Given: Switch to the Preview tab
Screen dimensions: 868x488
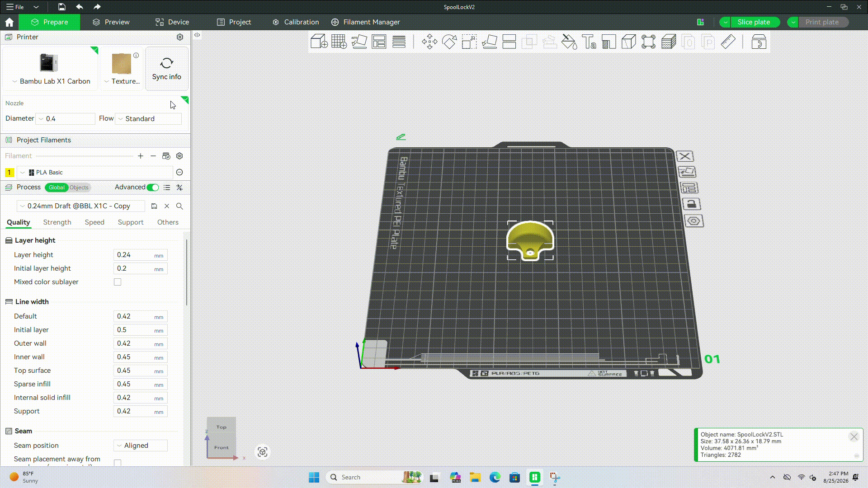Looking at the screenshot, I should (111, 22).
